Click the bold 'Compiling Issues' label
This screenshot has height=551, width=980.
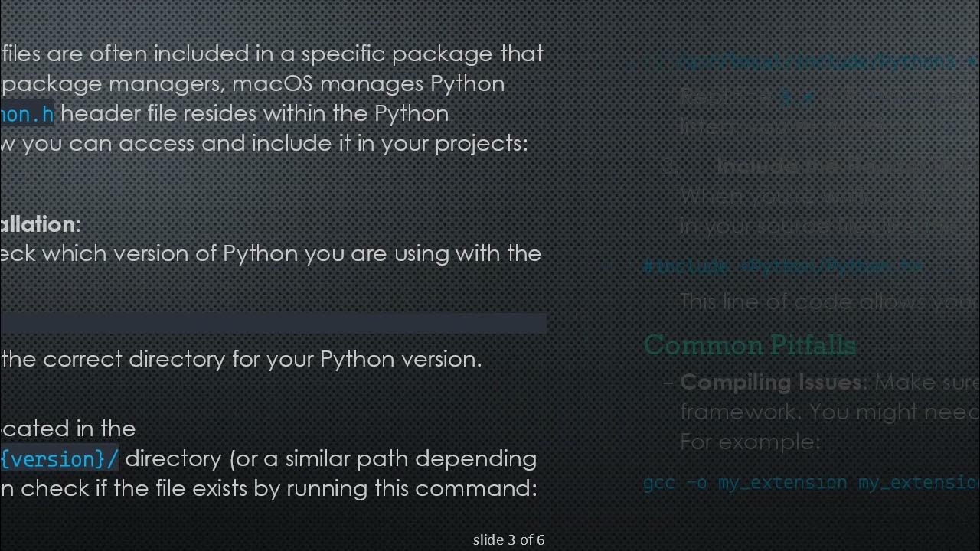(771, 382)
